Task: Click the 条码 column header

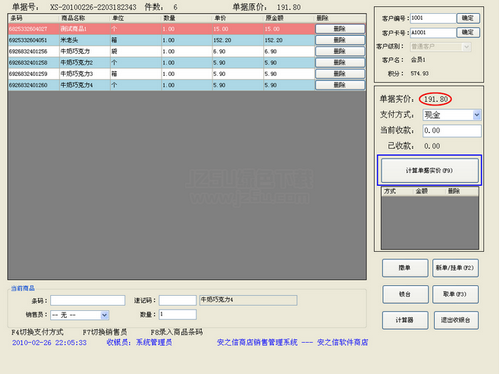Action: click(x=34, y=18)
